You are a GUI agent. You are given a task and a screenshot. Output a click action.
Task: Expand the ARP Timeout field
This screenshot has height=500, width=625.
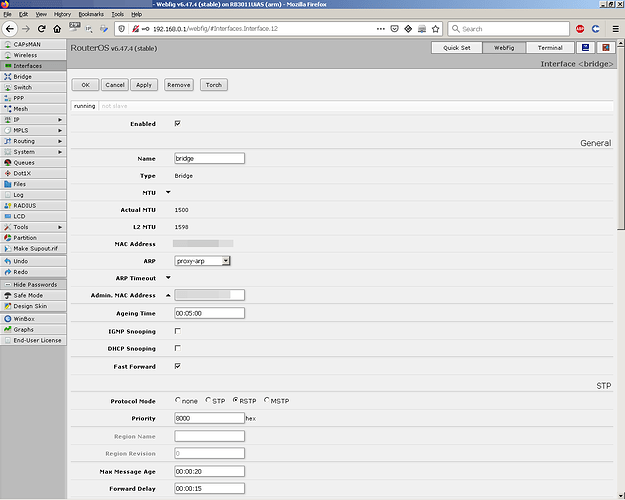[x=168, y=278]
